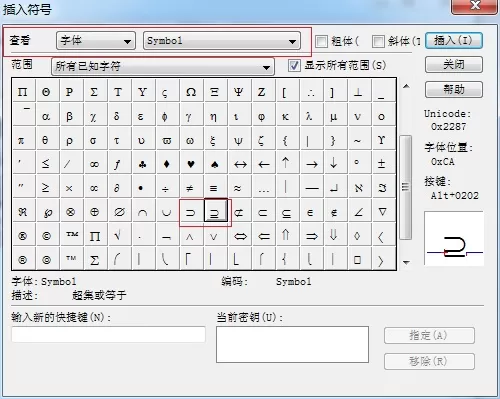Choose the union ∪ symbol

(167, 212)
